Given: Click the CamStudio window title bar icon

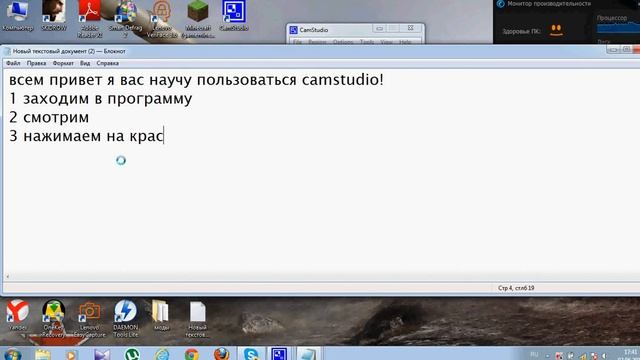Looking at the screenshot, I should (x=293, y=30).
